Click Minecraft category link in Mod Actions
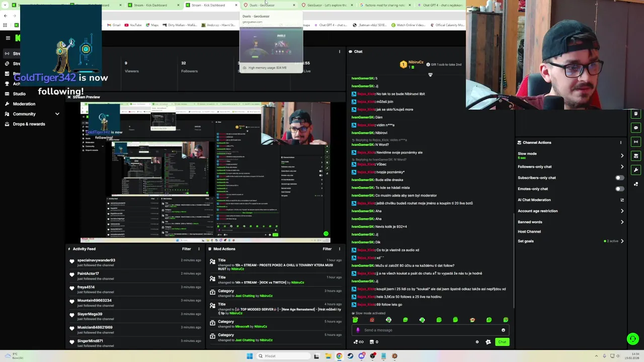Image resolution: width=644 pixels, height=362 pixels. (x=243, y=327)
